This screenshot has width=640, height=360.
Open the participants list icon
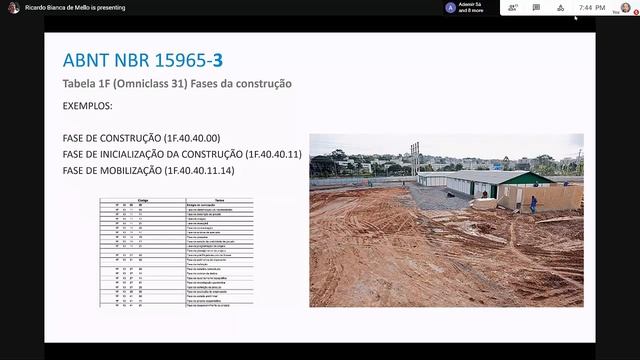click(513, 7)
